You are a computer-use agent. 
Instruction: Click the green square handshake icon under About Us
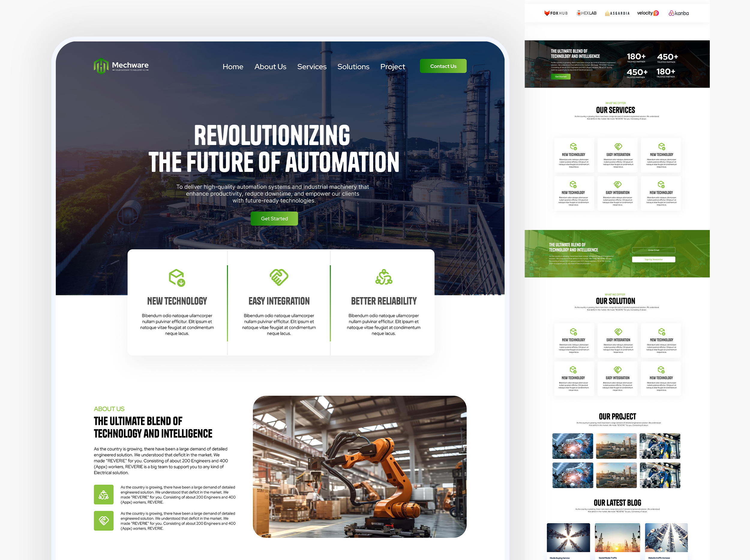pyautogui.click(x=104, y=521)
